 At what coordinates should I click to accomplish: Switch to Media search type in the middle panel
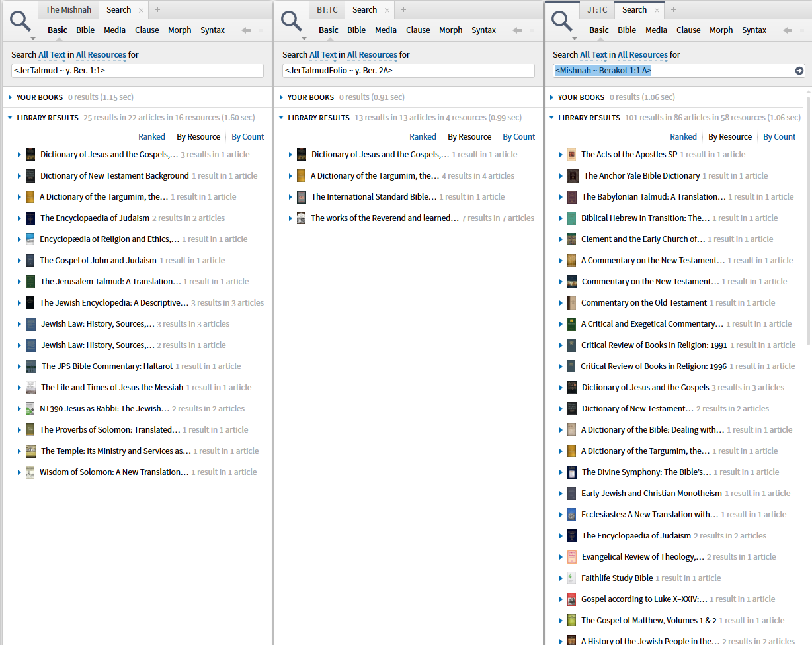[x=386, y=30]
